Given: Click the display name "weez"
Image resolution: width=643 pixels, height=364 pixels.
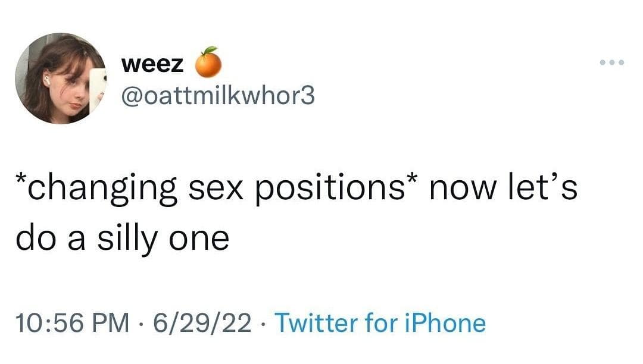Looking at the screenshot, I should pyautogui.click(x=152, y=64).
